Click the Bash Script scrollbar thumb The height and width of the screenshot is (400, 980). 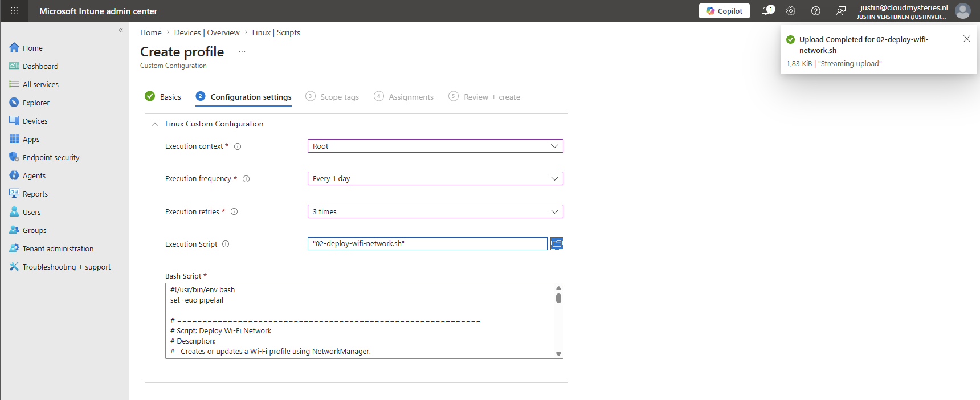558,298
